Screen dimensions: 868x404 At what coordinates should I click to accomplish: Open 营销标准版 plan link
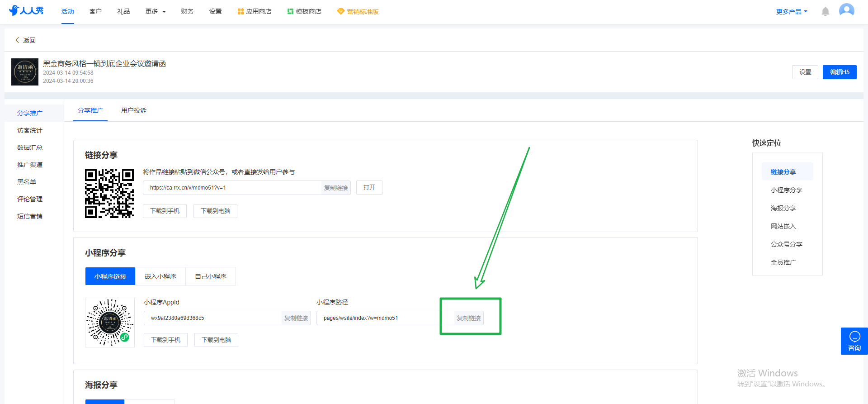[x=358, y=11]
